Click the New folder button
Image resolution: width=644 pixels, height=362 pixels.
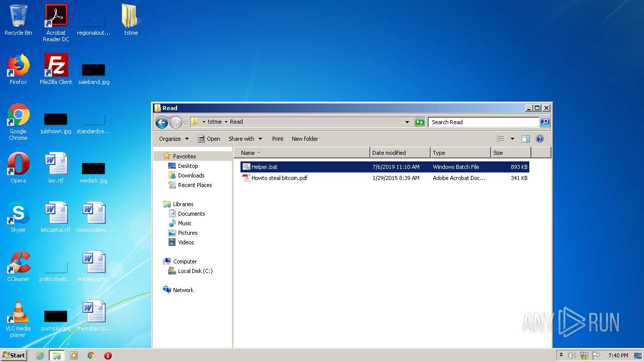tap(305, 139)
